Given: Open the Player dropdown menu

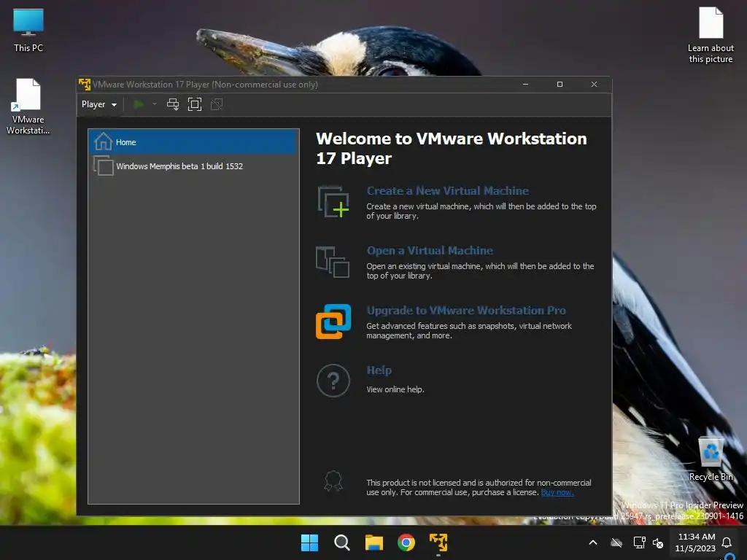Looking at the screenshot, I should (99, 104).
